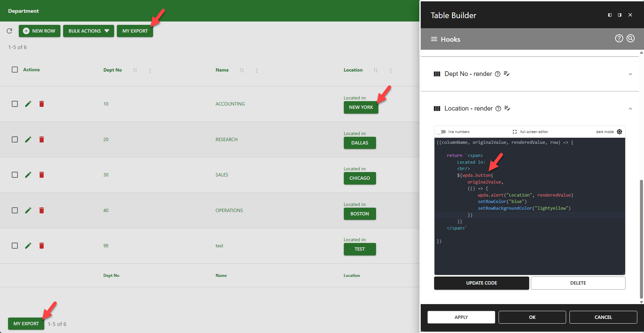Delete the RESEARCH row via trash icon

(x=42, y=139)
